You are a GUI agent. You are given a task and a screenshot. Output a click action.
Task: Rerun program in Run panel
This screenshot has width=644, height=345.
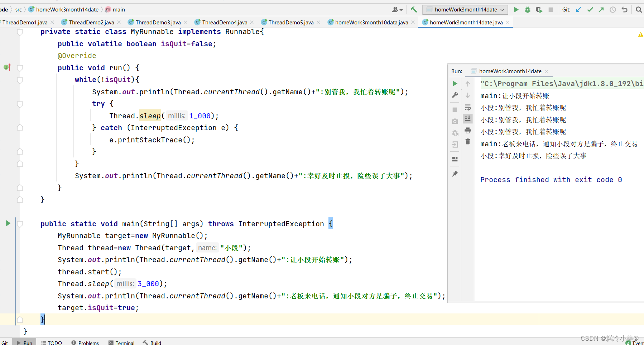point(455,84)
